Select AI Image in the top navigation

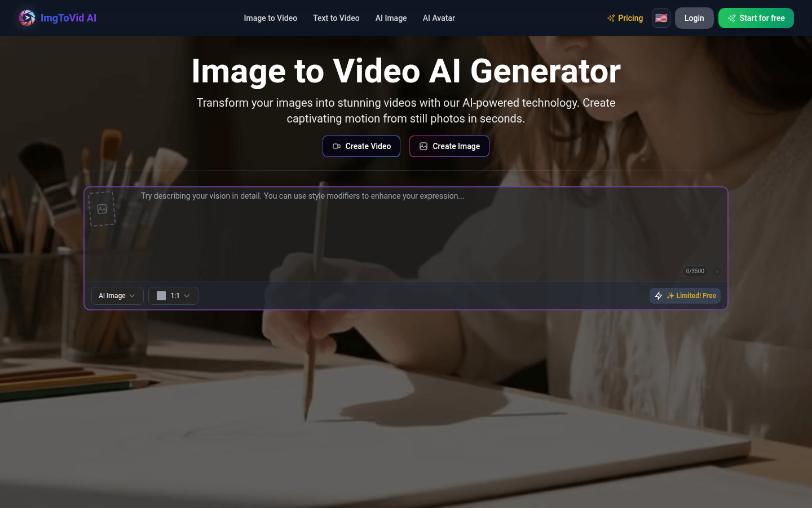coord(391,18)
